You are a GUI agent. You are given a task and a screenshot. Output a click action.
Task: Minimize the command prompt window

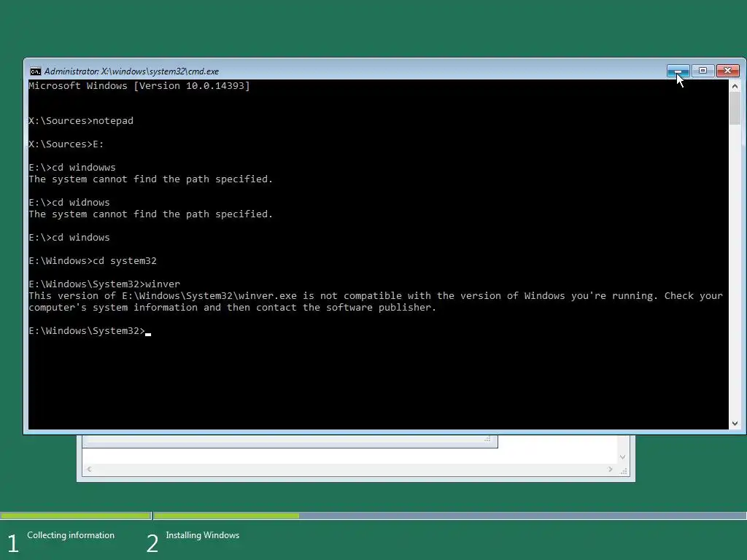pos(678,71)
